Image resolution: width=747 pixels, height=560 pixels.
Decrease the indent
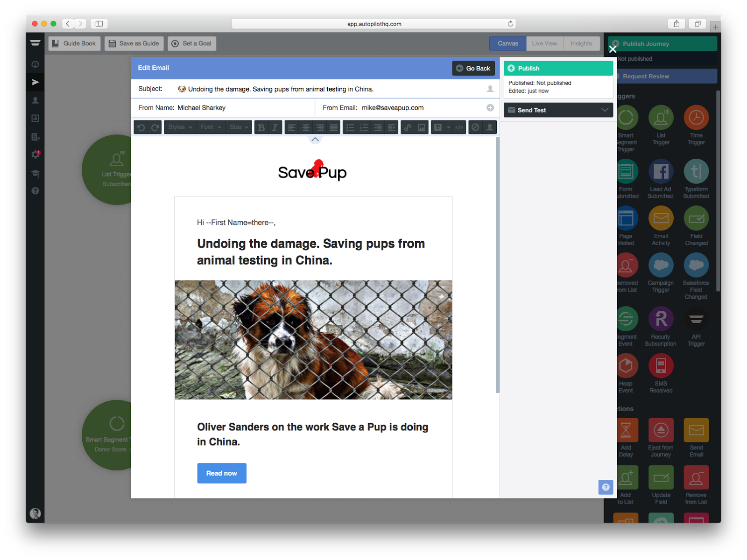378,127
